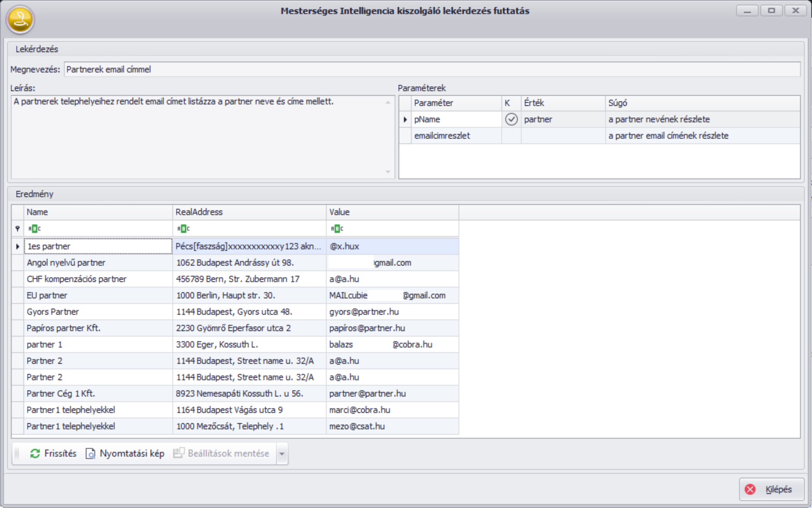
Task: Click the Megnevezés input field
Action: click(432, 69)
